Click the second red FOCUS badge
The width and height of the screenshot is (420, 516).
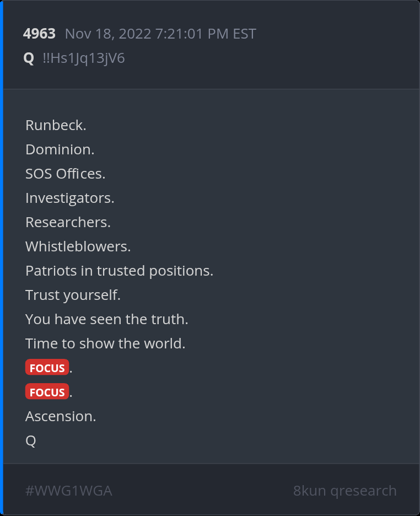[x=47, y=392]
